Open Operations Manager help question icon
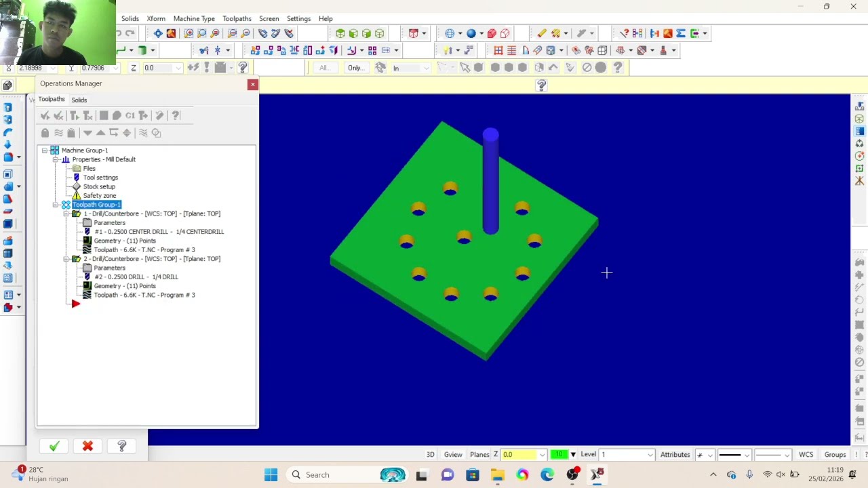This screenshot has width=868, height=488. [x=176, y=116]
